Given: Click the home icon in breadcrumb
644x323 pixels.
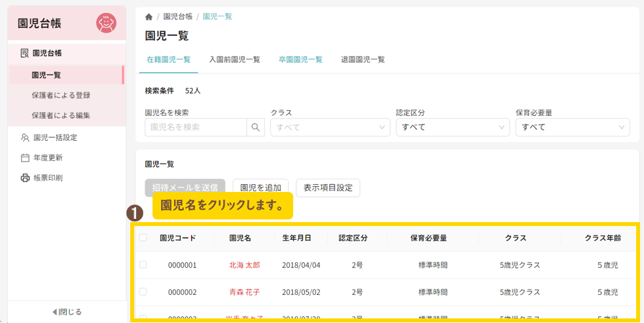Looking at the screenshot, I should tap(149, 17).
